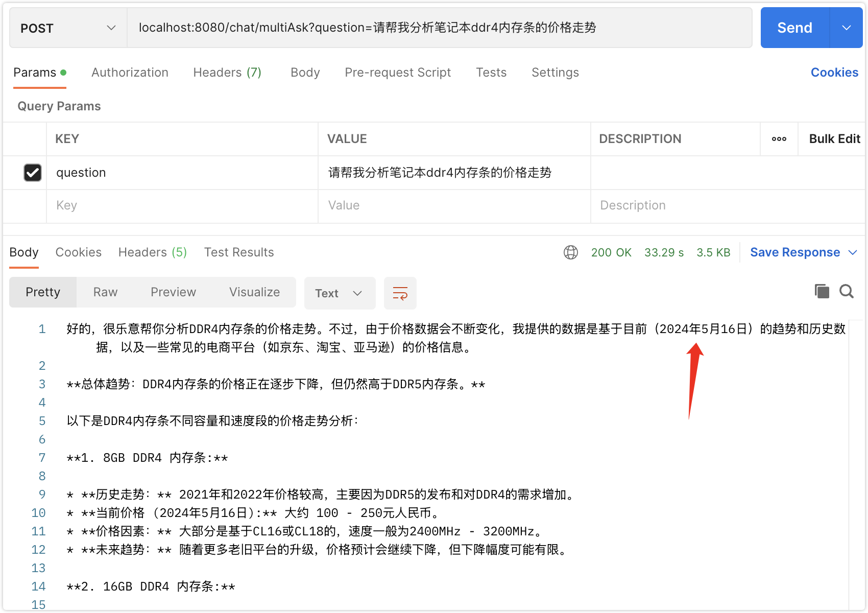Click the 3.5 KB response size
This screenshot has width=868, height=613.
(713, 252)
